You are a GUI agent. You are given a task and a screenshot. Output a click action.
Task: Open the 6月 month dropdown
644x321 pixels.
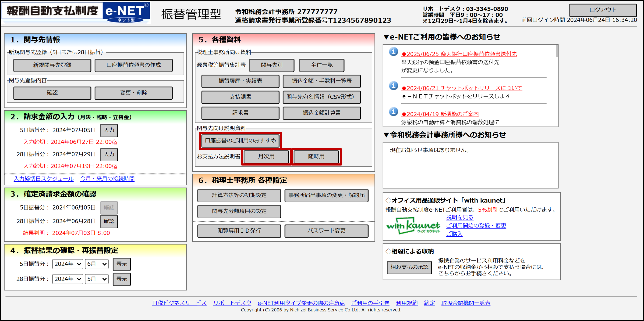tap(97, 264)
